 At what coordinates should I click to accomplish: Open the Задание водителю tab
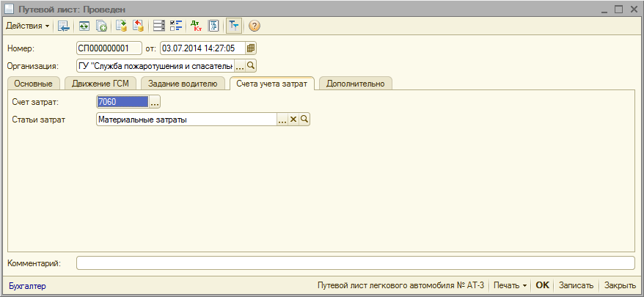pyautogui.click(x=183, y=84)
